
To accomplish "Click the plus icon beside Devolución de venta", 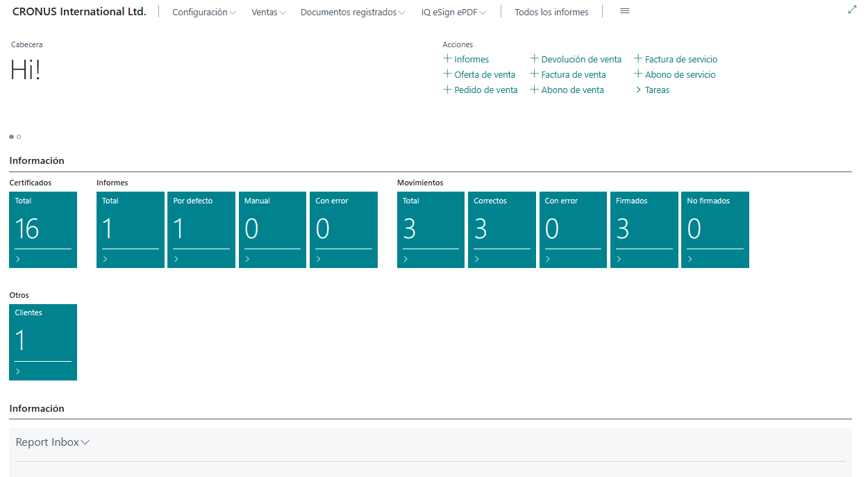I will (534, 59).
